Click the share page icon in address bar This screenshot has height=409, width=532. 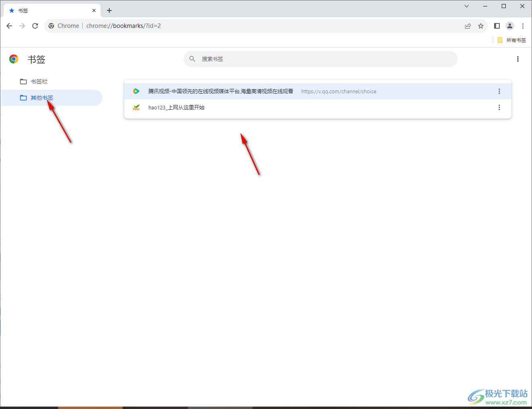(x=468, y=26)
